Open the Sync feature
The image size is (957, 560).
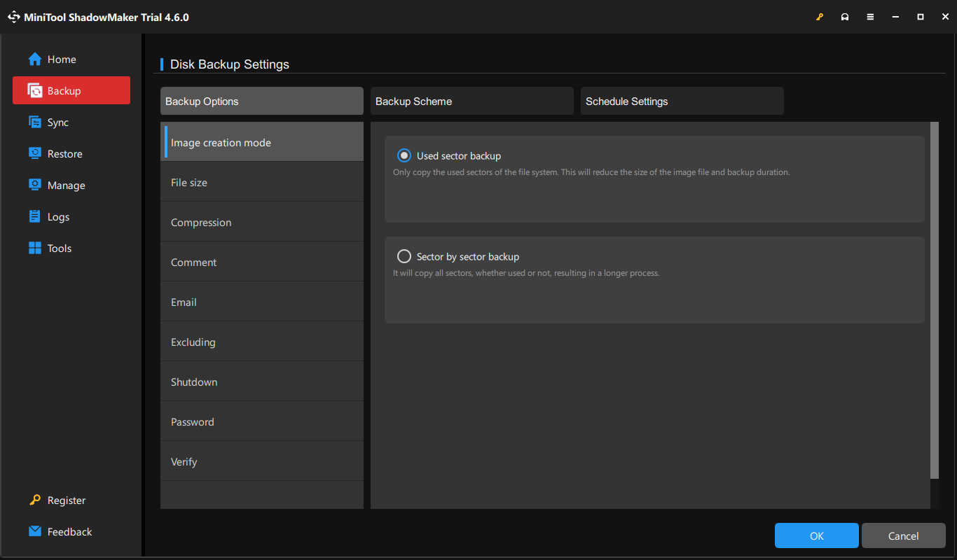point(59,122)
